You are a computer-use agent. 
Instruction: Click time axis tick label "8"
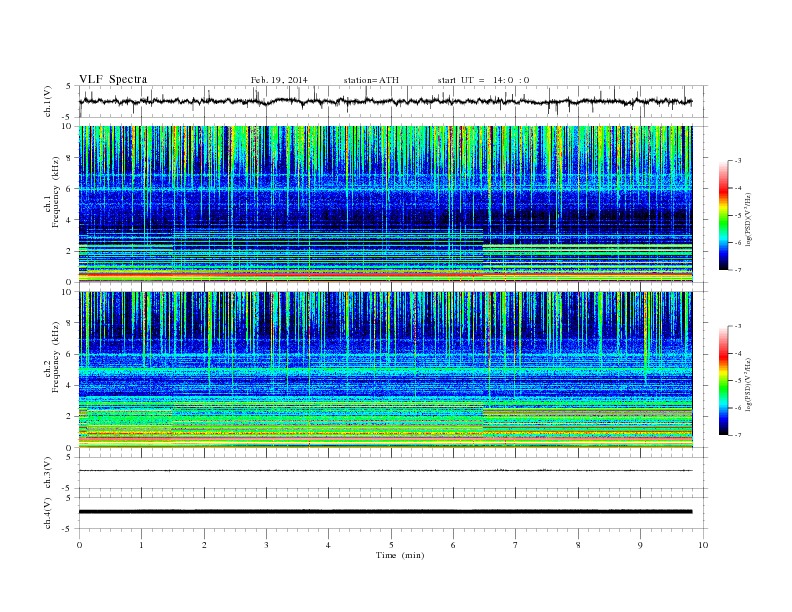(x=578, y=545)
